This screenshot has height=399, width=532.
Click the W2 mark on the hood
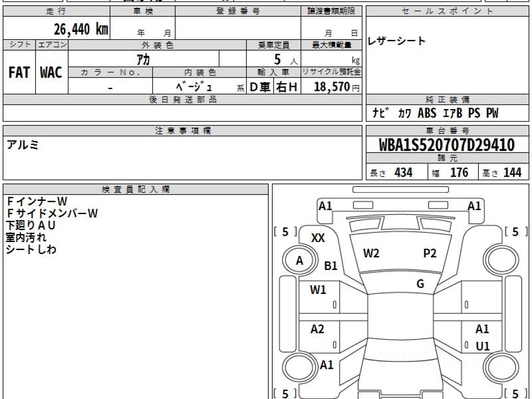click(x=371, y=253)
